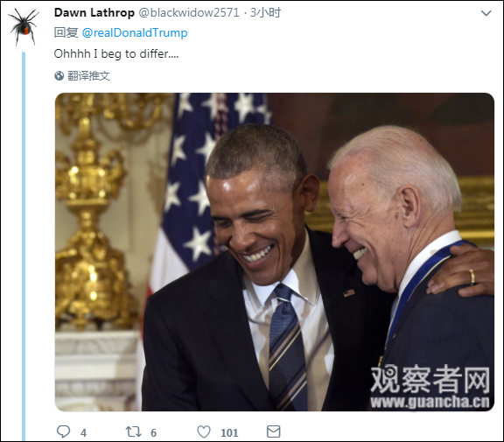Expand the tweet options chevron menu
The height and width of the screenshot is (442, 504).
pyautogui.click(x=486, y=13)
